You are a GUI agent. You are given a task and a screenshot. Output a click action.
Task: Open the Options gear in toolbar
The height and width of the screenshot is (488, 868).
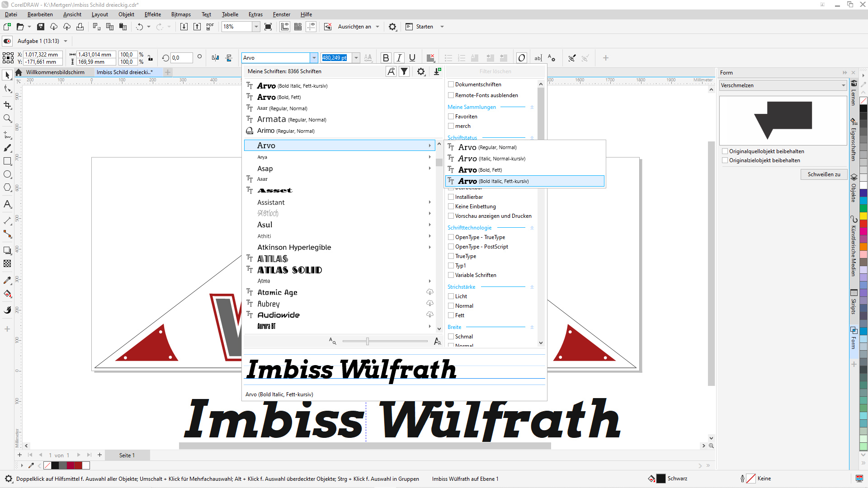click(x=392, y=27)
